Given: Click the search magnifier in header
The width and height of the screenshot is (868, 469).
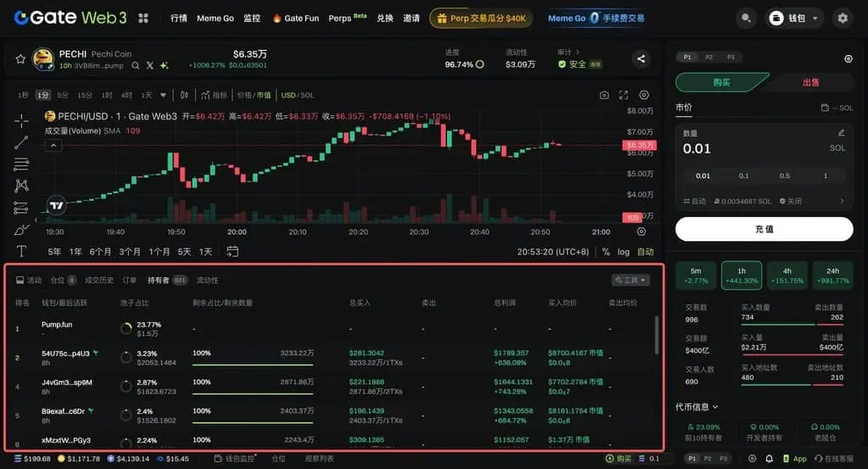Looking at the screenshot, I should pos(746,19).
